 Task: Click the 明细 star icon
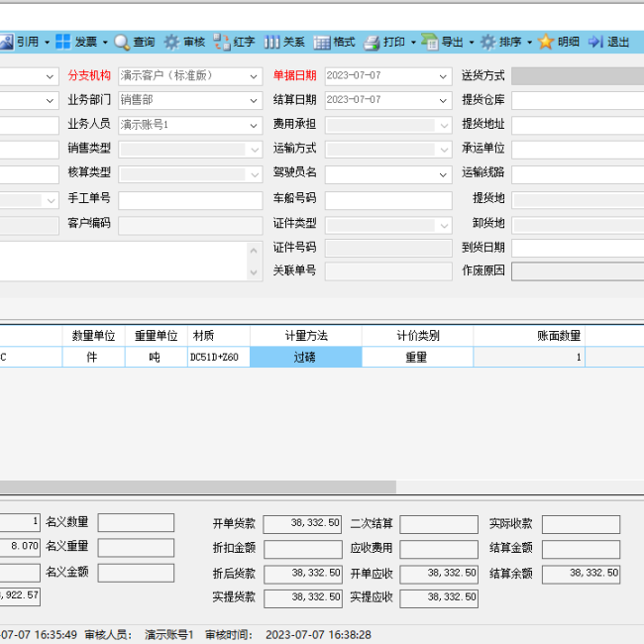[546, 42]
